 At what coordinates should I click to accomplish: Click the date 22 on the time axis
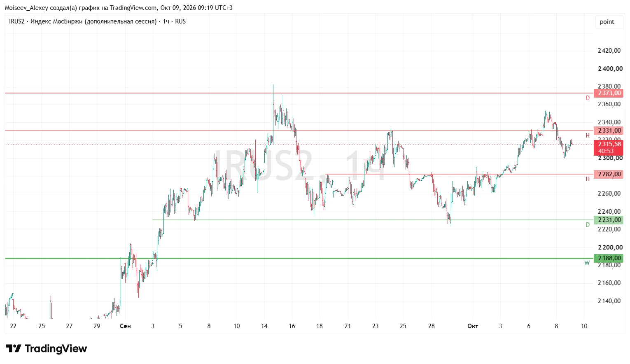(13, 326)
